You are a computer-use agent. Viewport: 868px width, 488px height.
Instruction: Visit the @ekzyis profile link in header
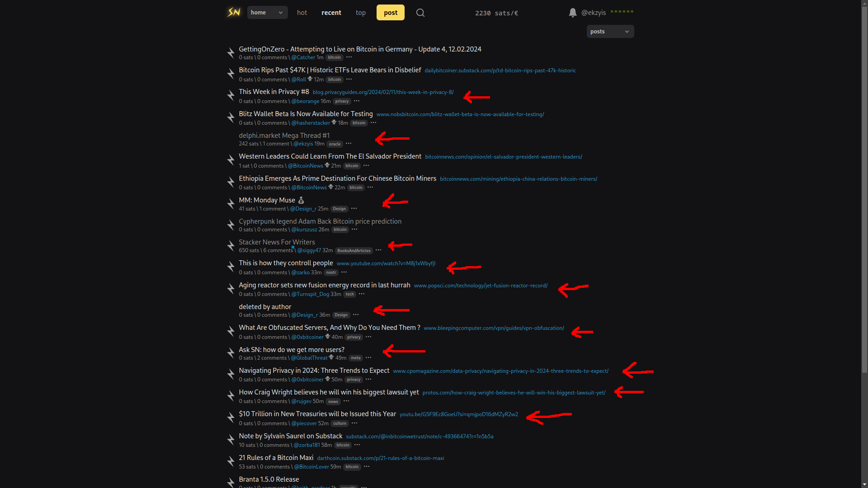pyautogui.click(x=594, y=13)
